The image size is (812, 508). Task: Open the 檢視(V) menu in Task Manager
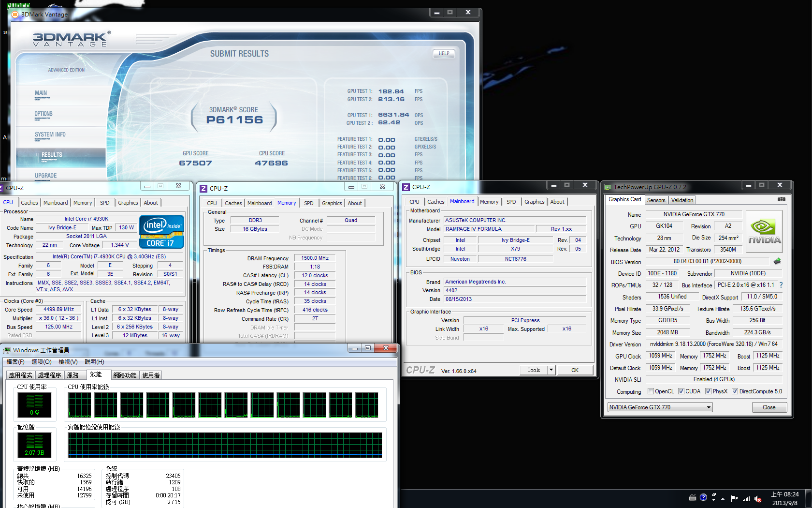coord(68,362)
